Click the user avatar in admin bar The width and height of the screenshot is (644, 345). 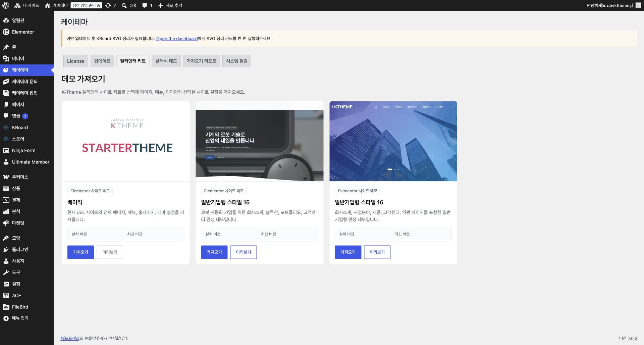[638, 5]
